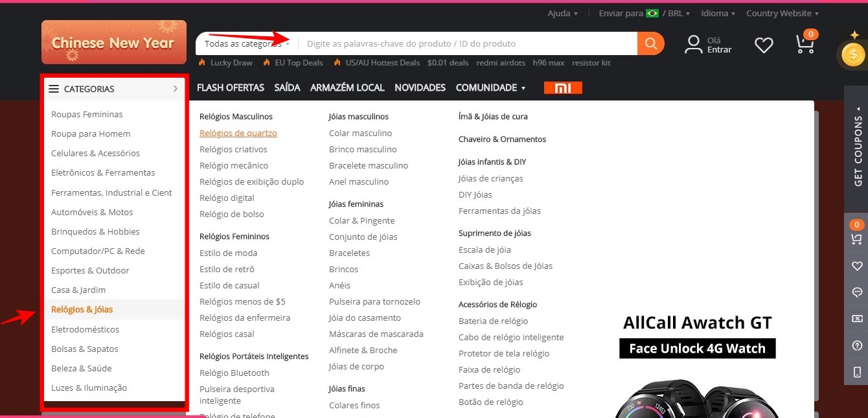Open the sidebar heart favorites icon
This screenshot has width=868, height=418.
[856, 266]
